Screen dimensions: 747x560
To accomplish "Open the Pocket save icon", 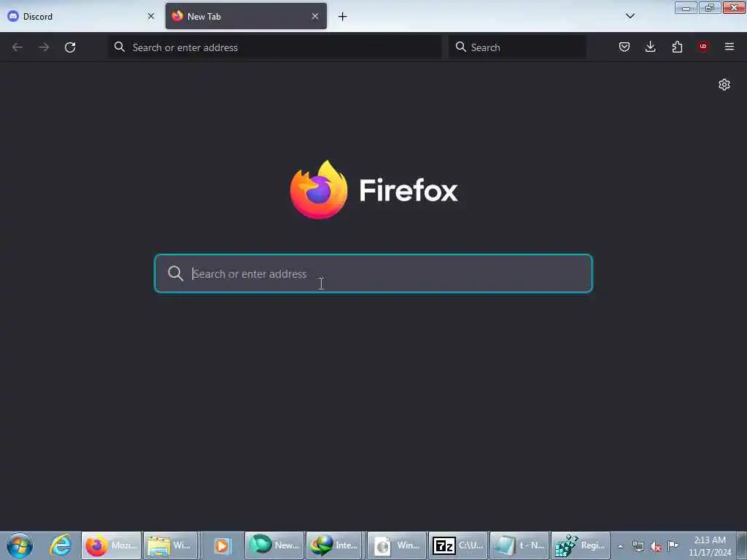I will coord(624,47).
